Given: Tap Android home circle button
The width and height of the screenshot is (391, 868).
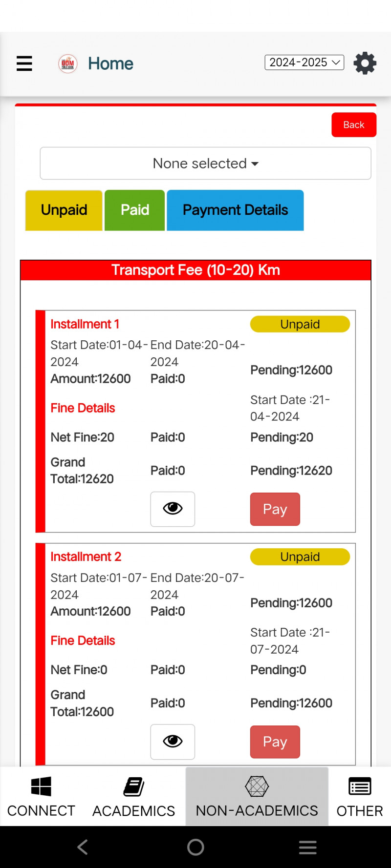Looking at the screenshot, I should [195, 847].
